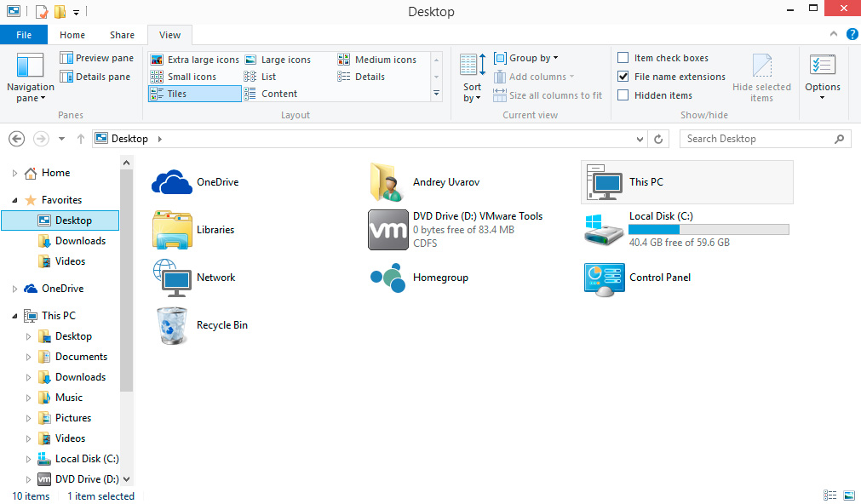Collapse the This PC tree node
The width and height of the screenshot is (861, 504).
(14, 316)
